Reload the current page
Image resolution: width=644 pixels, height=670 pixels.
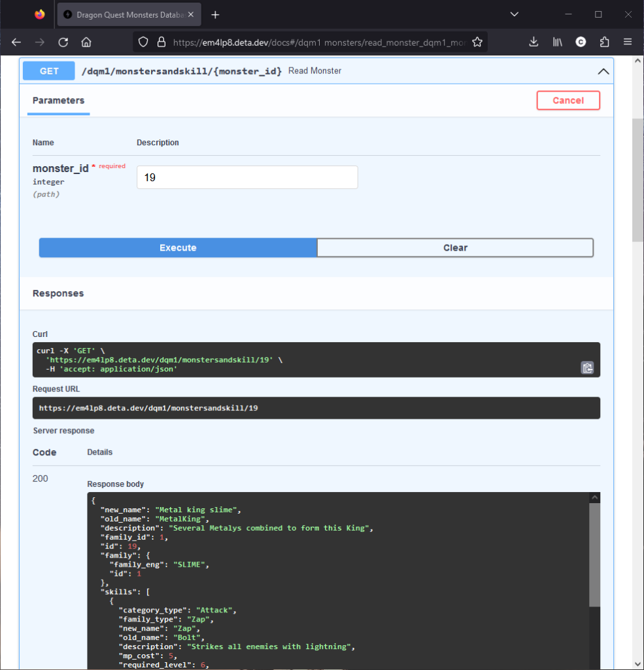[x=63, y=41]
